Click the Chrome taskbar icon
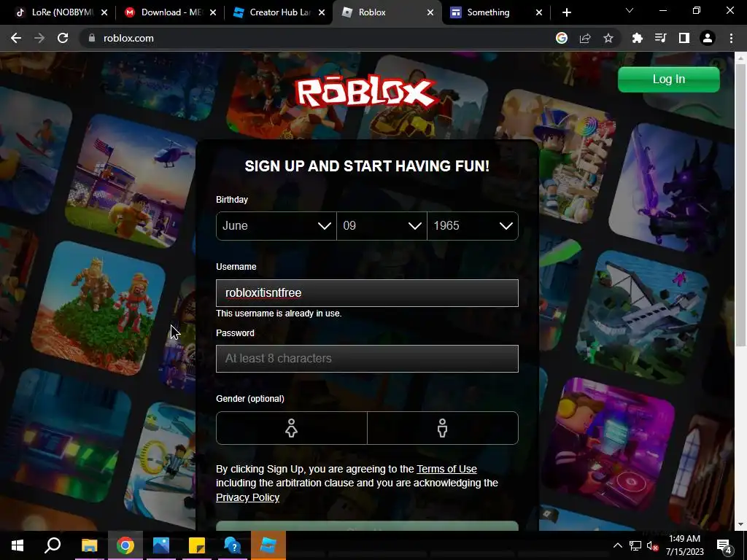Viewport: 747px width, 560px height. 125,545
